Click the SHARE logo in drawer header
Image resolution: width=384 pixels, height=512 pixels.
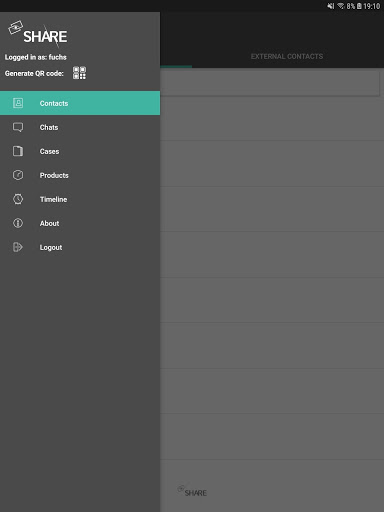point(38,34)
